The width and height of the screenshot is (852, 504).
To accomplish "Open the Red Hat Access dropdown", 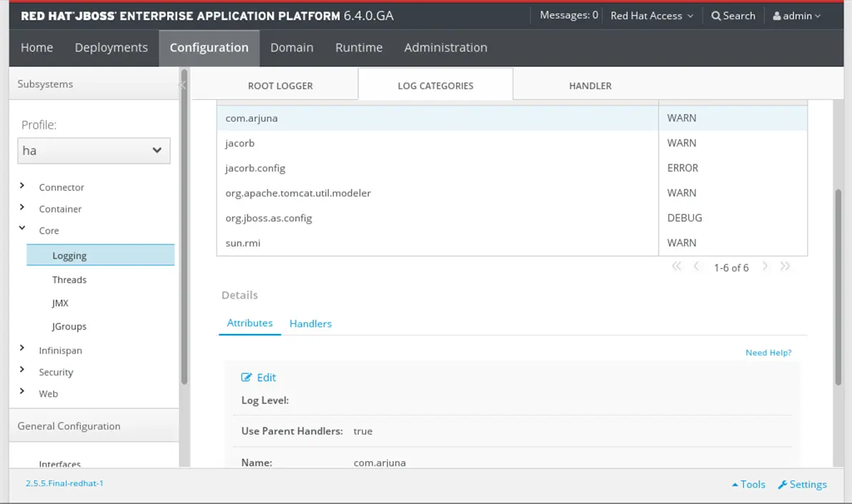I will tap(651, 16).
